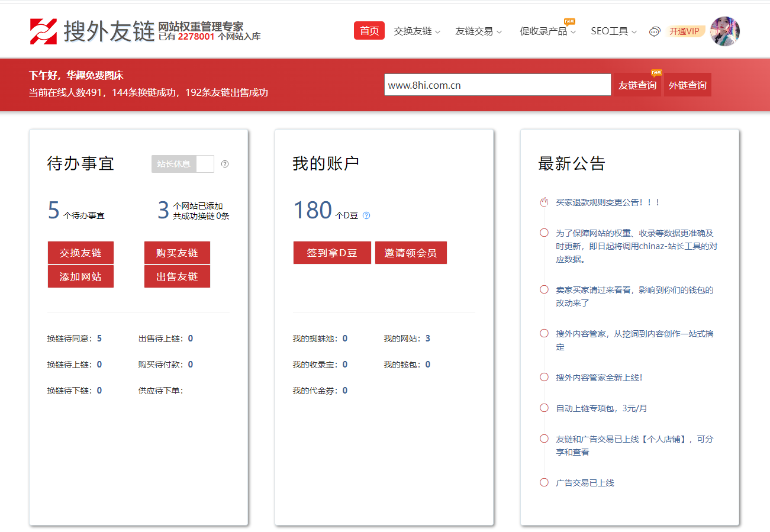Go to the 首页 tab
Screen dimensions: 770x532
(369, 31)
